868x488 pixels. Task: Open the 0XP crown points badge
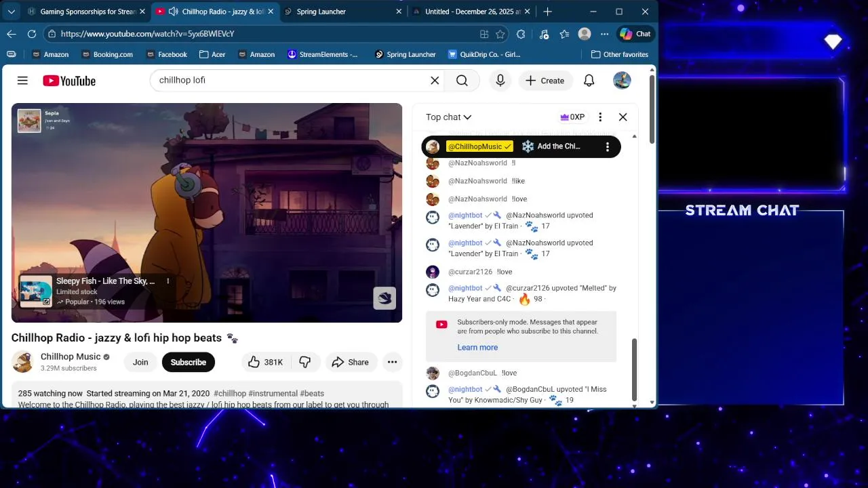[x=572, y=117]
